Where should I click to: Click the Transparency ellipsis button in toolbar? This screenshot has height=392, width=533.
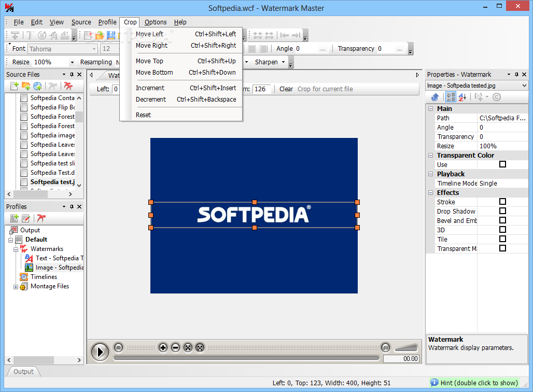399,49
